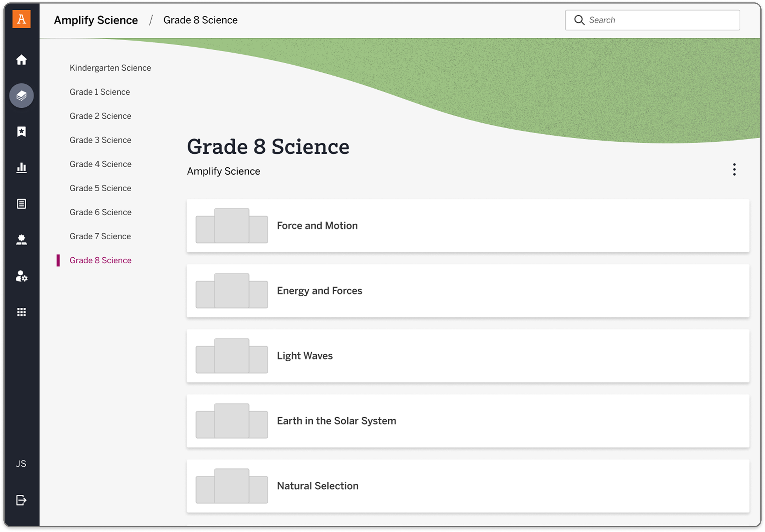Click the Force and Motion thumbnail placeholder
Screen dimensions: 765x532
[x=232, y=225]
